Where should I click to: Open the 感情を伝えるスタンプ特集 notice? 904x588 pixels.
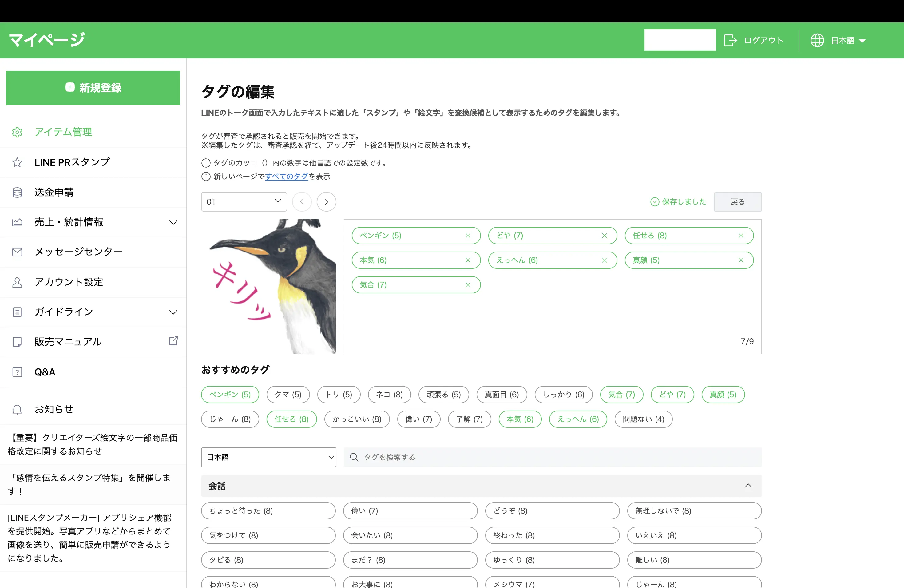point(90,484)
